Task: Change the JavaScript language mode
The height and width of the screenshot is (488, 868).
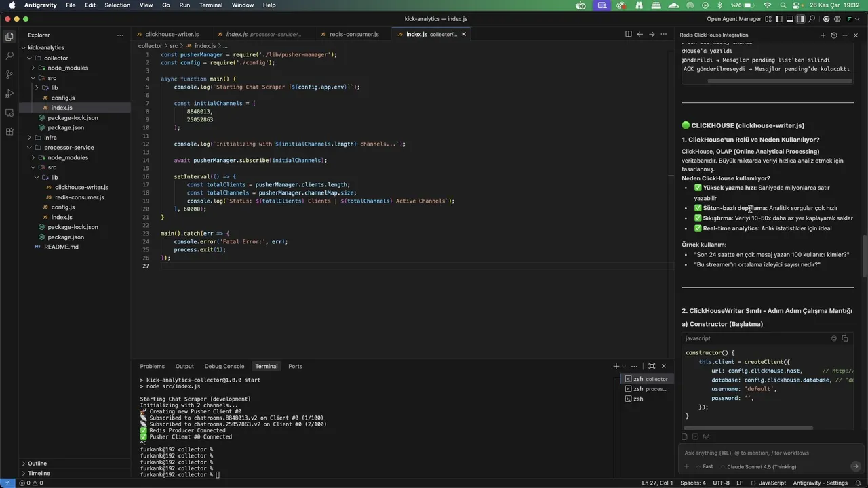Action: click(x=772, y=483)
